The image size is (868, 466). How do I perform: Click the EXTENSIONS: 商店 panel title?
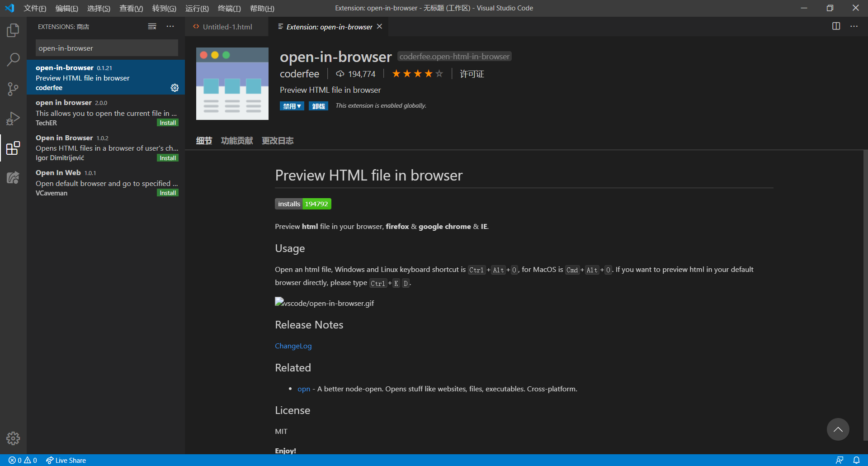click(63, 27)
